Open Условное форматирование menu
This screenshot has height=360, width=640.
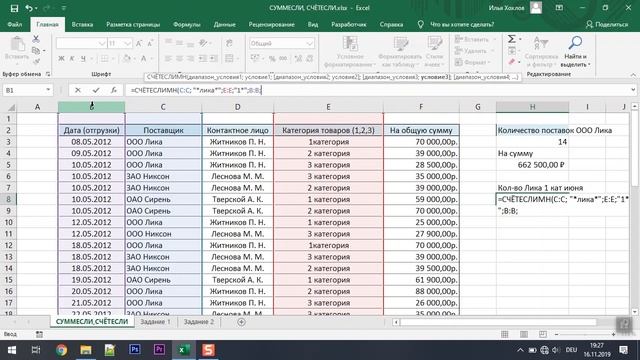tap(350, 52)
